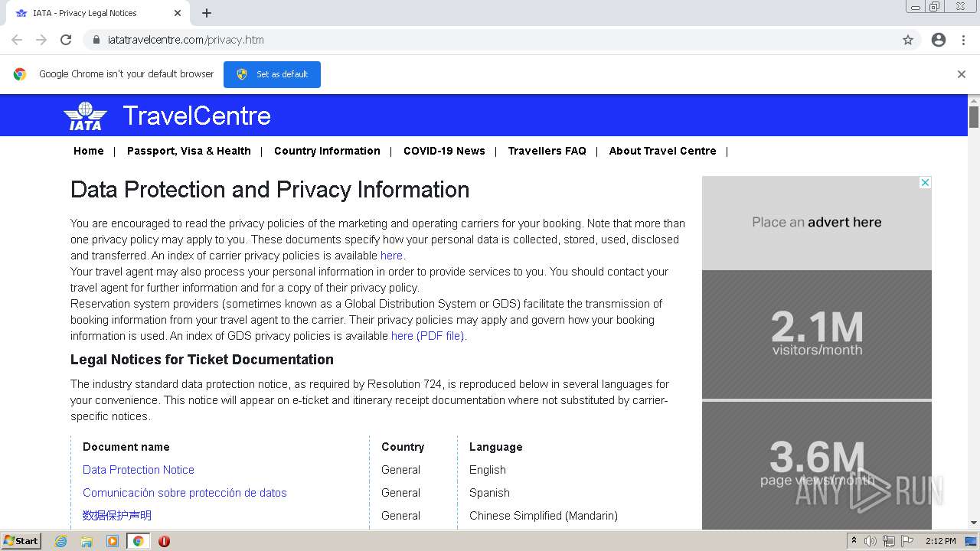Open media player taskbar icon

tap(113, 541)
